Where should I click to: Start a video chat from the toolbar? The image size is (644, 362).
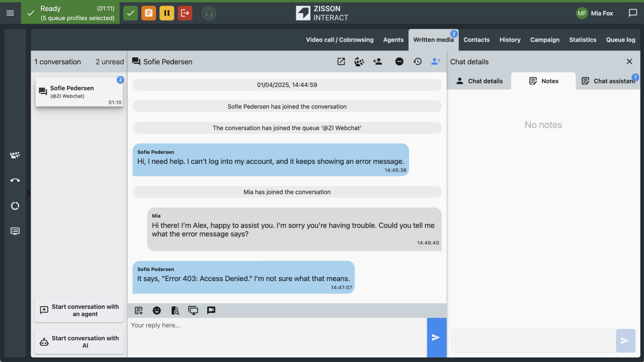click(211, 310)
